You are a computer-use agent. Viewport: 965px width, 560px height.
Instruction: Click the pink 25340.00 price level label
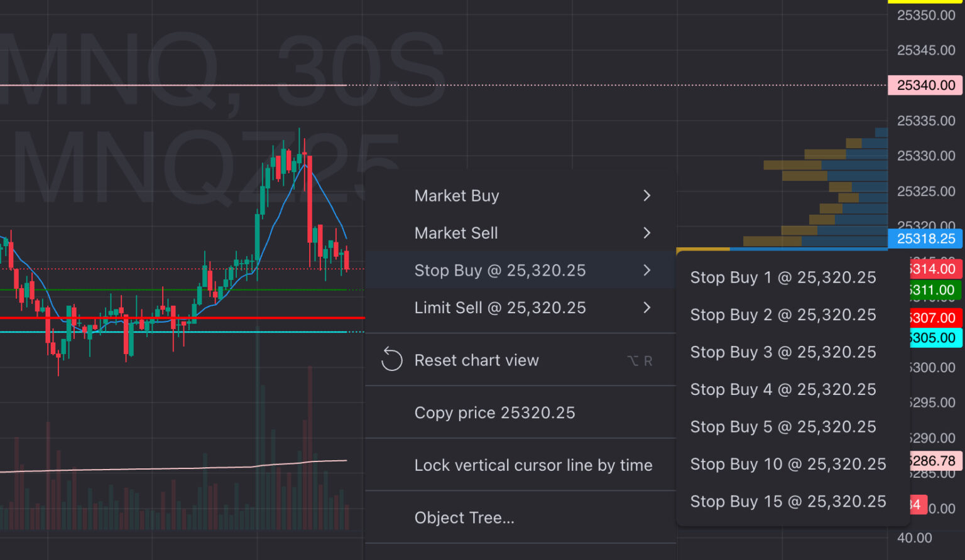[925, 85]
